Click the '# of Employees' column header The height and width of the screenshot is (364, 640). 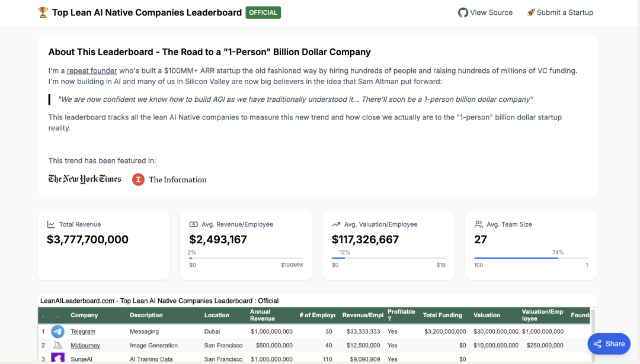point(317,315)
